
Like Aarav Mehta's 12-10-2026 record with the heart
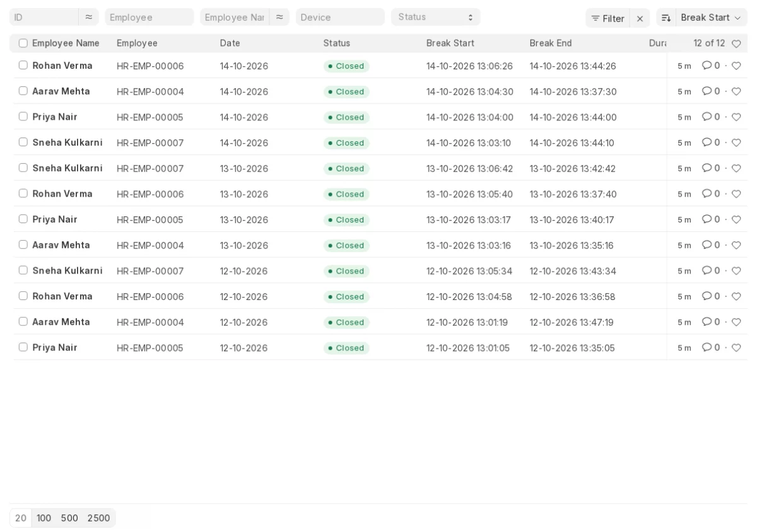736,322
